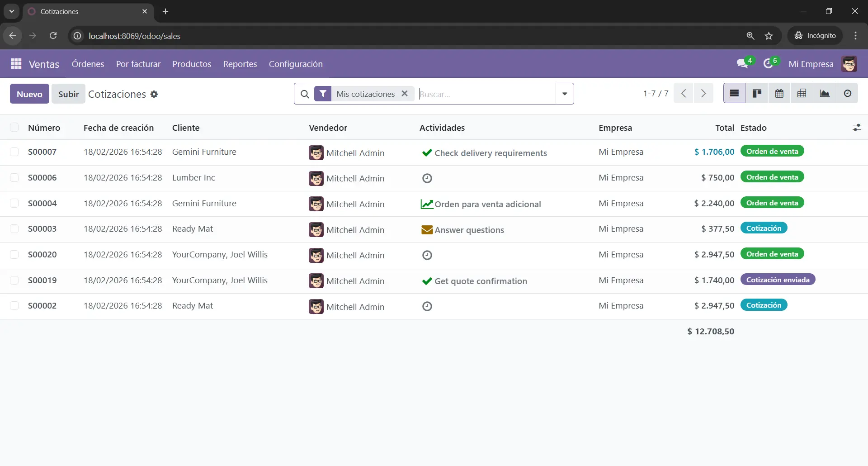Image resolution: width=868 pixels, height=466 pixels.
Task: Open the Cotizaciones gear actions menu
Action: [x=154, y=94]
